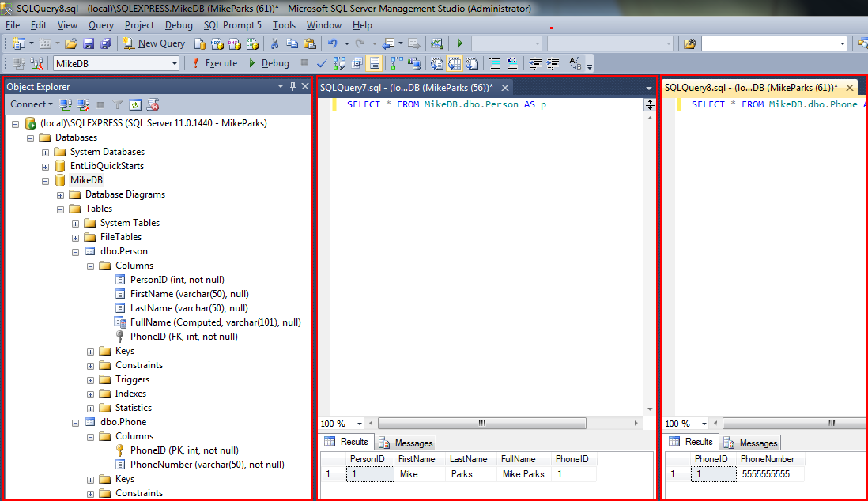This screenshot has width=868, height=501.
Task: Expand the Triggers folder under dbo.Person
Action: pos(90,380)
